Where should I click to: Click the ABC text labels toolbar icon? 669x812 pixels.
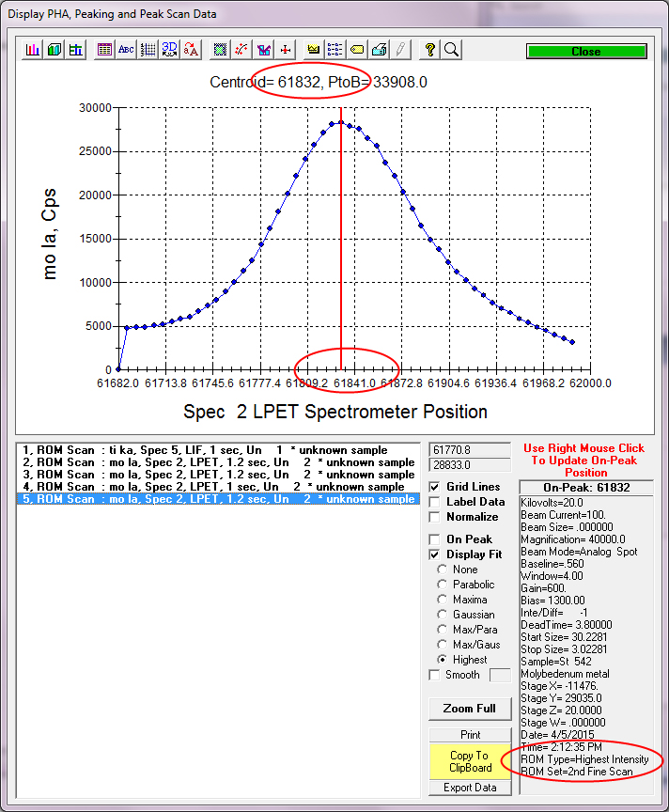pyautogui.click(x=126, y=50)
